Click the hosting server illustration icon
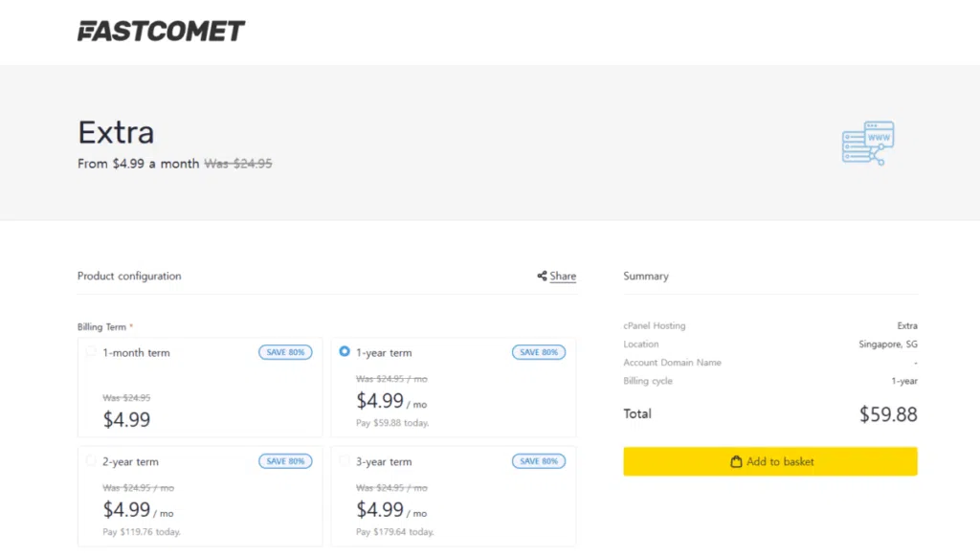This screenshot has width=980, height=556. (868, 142)
